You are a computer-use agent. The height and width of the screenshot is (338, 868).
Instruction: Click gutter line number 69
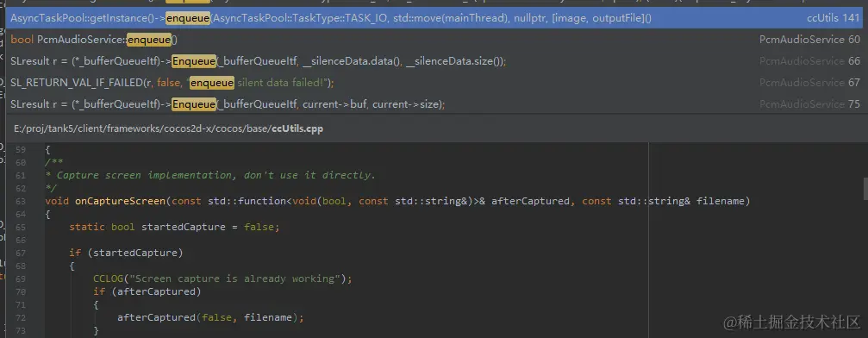tap(21, 279)
